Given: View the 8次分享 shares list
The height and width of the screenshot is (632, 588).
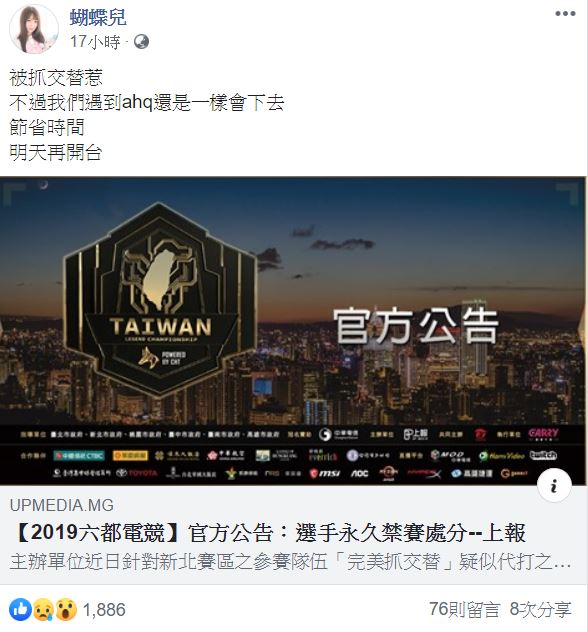Looking at the screenshot, I should pos(540,609).
